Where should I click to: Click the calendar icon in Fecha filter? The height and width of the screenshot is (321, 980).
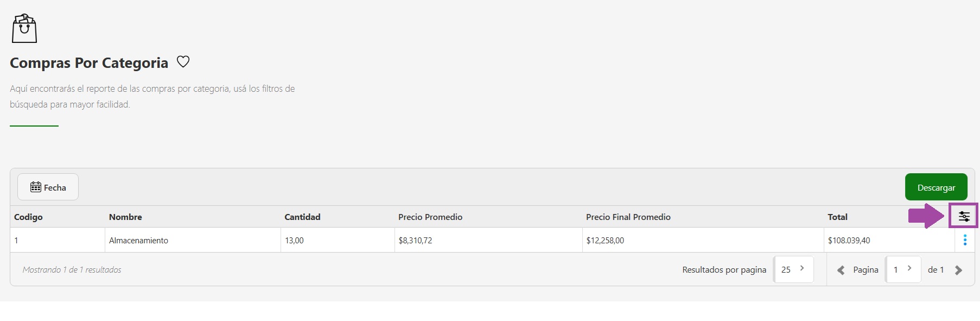(x=36, y=187)
